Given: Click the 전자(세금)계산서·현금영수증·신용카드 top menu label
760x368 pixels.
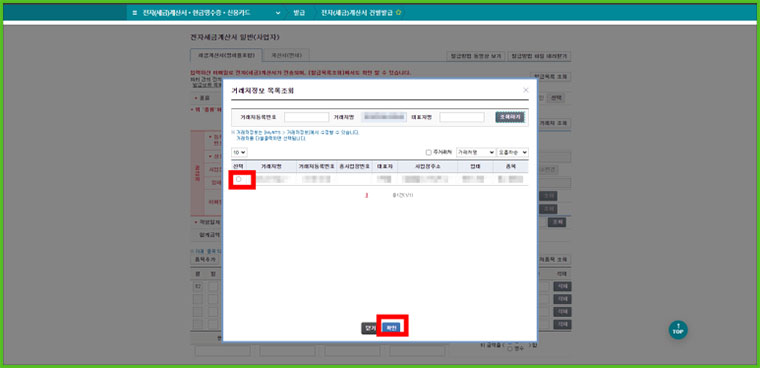Looking at the screenshot, I should click(x=196, y=13).
